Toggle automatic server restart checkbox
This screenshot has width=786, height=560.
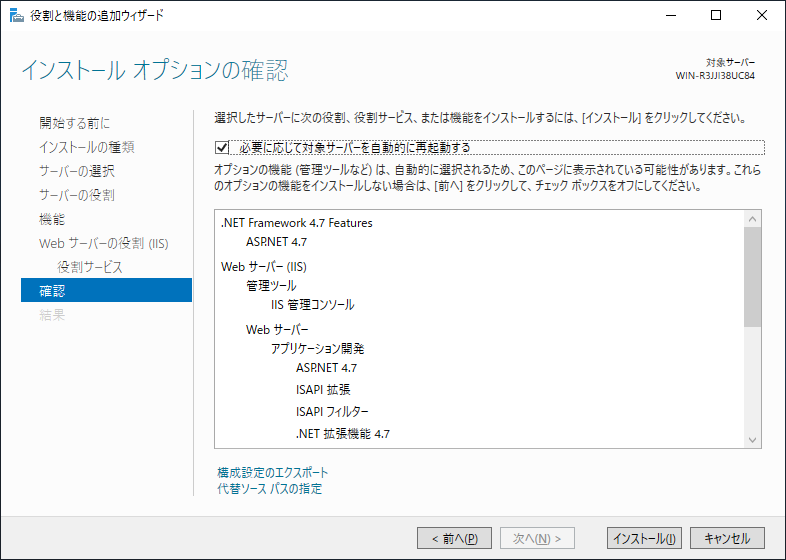click(222, 147)
